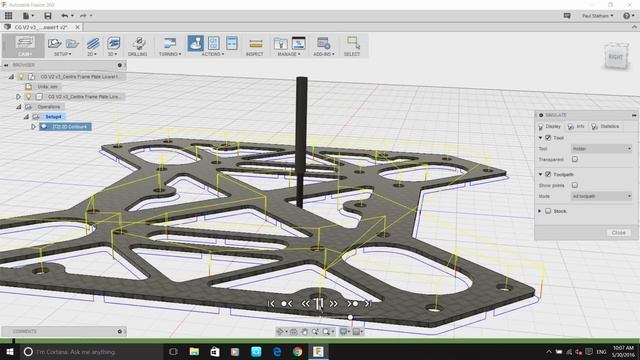Click the Close button in Simulate
Screen dimensions: 640x360
(x=618, y=233)
